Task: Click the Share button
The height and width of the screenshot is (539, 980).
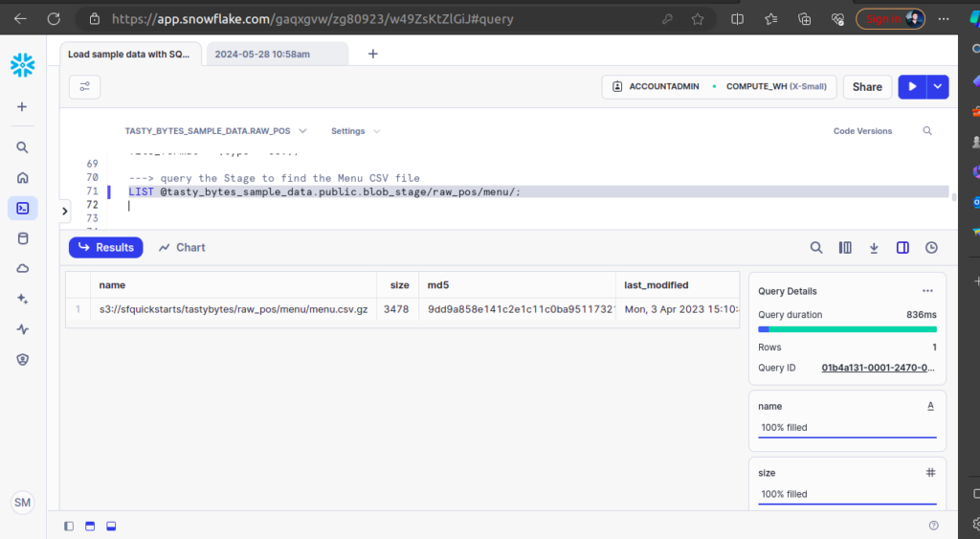Action: click(x=867, y=87)
